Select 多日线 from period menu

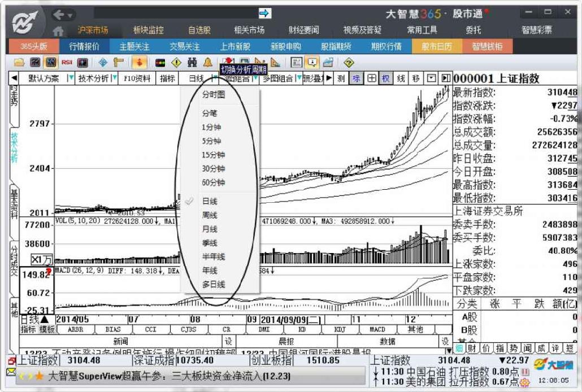click(x=214, y=285)
